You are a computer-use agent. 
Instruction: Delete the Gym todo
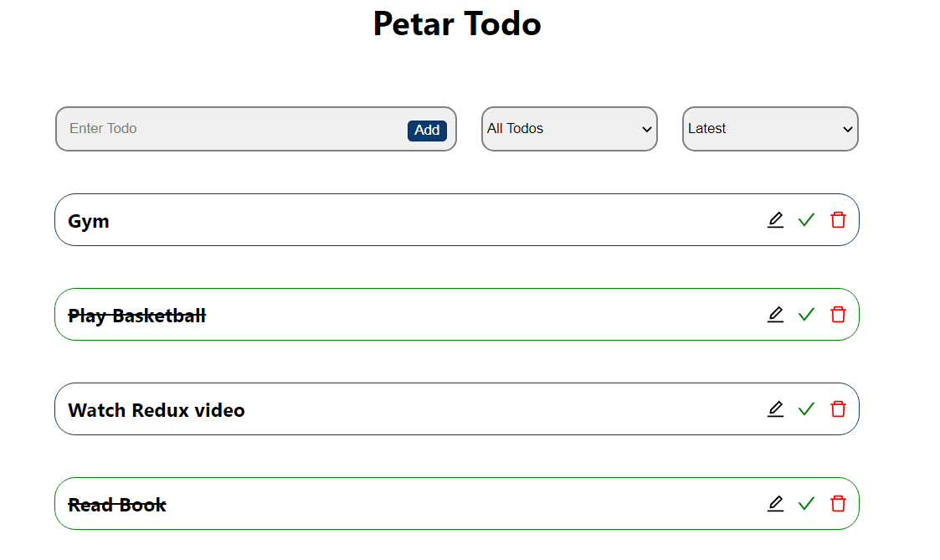pyautogui.click(x=838, y=220)
